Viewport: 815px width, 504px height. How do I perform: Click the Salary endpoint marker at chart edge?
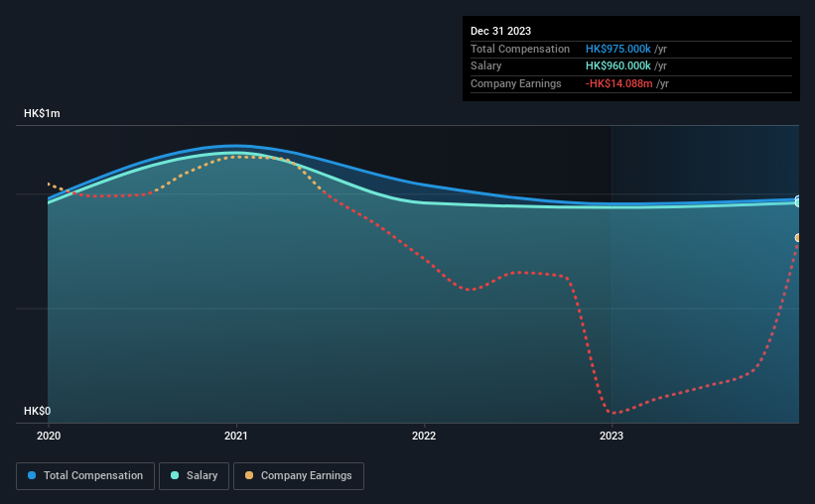tap(798, 203)
